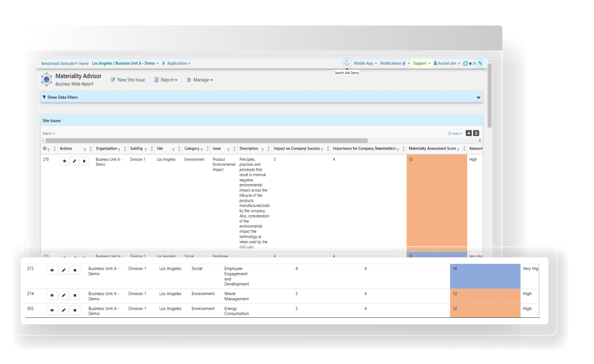Go to Benchmark Gensuite Home
This screenshot has height=364, width=594.
65,63
